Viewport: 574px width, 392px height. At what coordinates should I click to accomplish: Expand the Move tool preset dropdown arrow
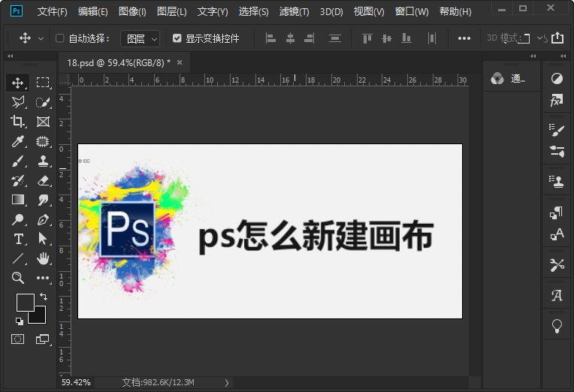pyautogui.click(x=41, y=38)
